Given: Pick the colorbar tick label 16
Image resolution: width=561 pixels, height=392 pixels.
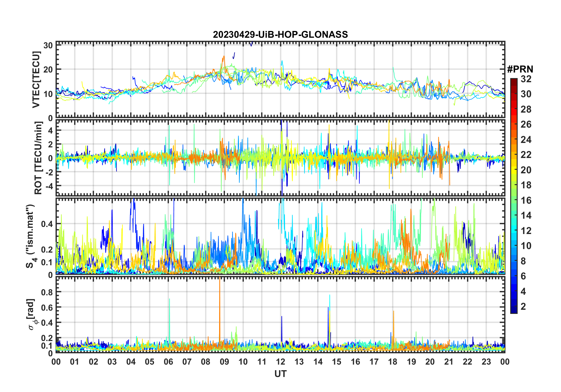Looking at the screenshot, I should click(526, 200).
